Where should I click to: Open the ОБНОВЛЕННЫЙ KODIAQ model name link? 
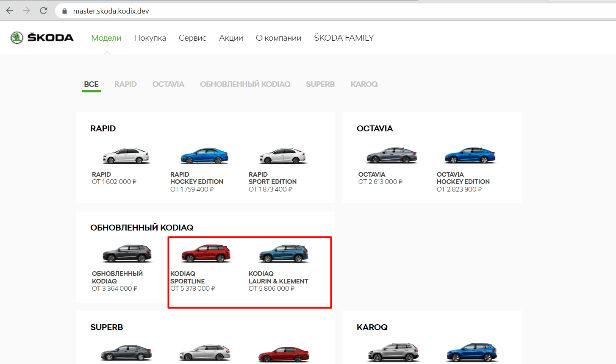117,277
